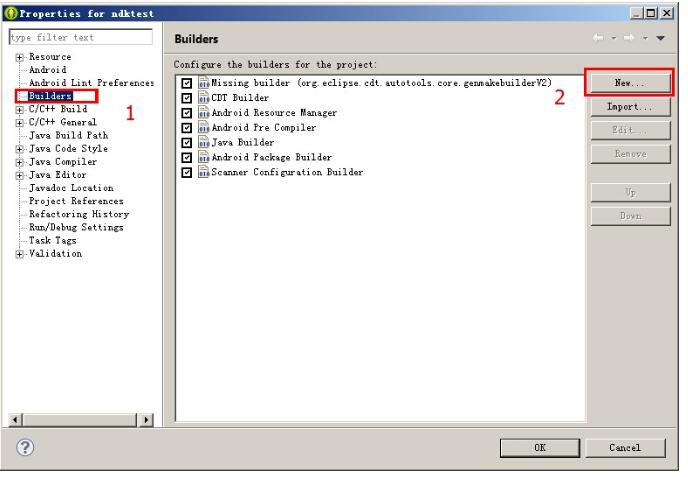Expand the Validation node
Screen dimensions: 688x477
(x=19, y=254)
